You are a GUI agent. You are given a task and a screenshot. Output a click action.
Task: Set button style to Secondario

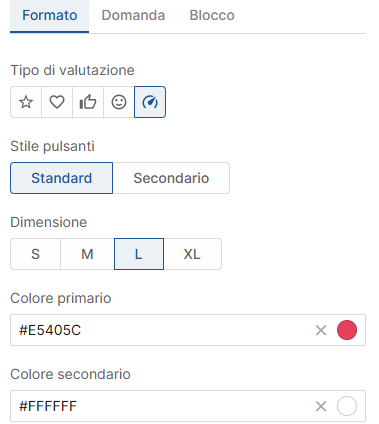pos(171,178)
